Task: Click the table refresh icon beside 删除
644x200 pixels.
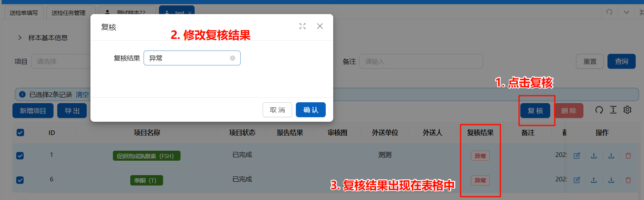Action: pos(599,110)
